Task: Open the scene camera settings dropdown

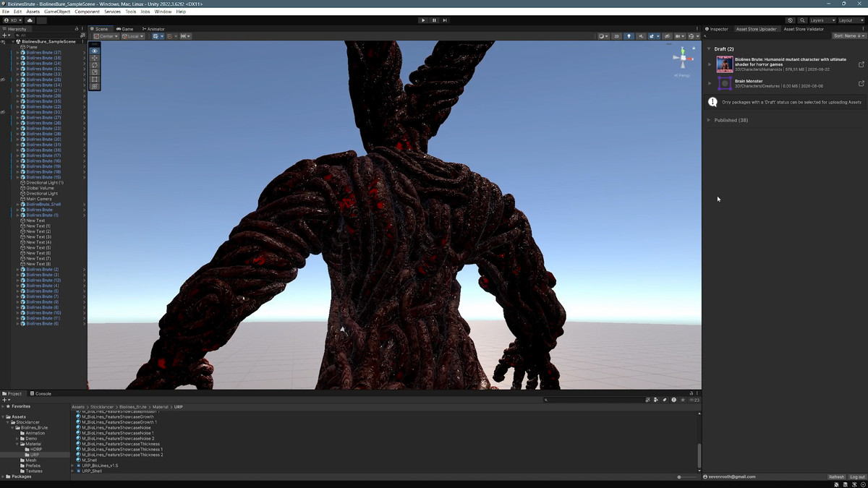Action: coord(680,36)
